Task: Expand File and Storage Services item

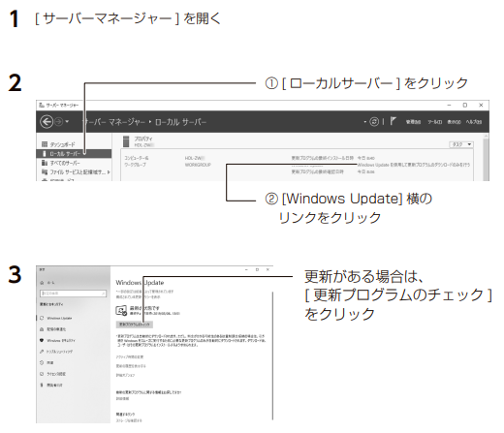Action: coord(109,172)
